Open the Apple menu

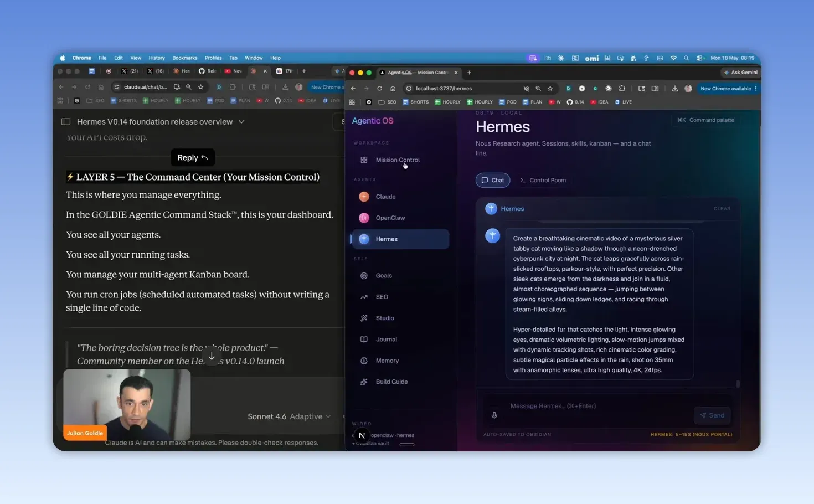coord(62,58)
